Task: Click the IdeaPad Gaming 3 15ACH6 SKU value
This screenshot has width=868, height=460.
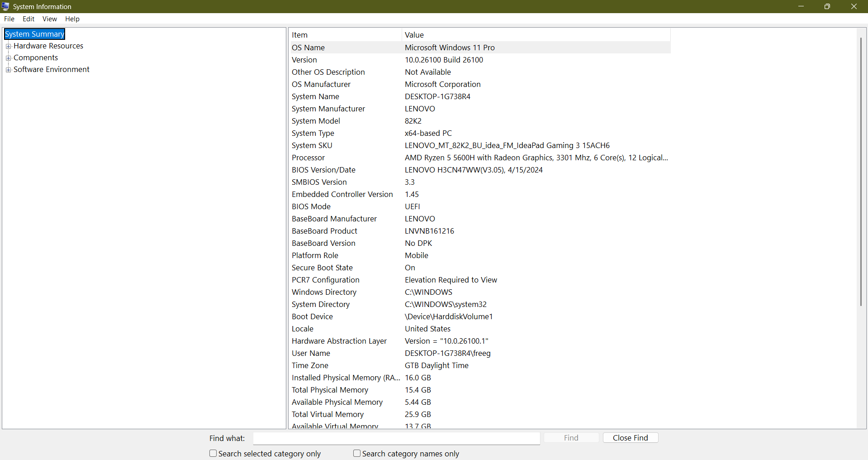Action: coord(507,145)
